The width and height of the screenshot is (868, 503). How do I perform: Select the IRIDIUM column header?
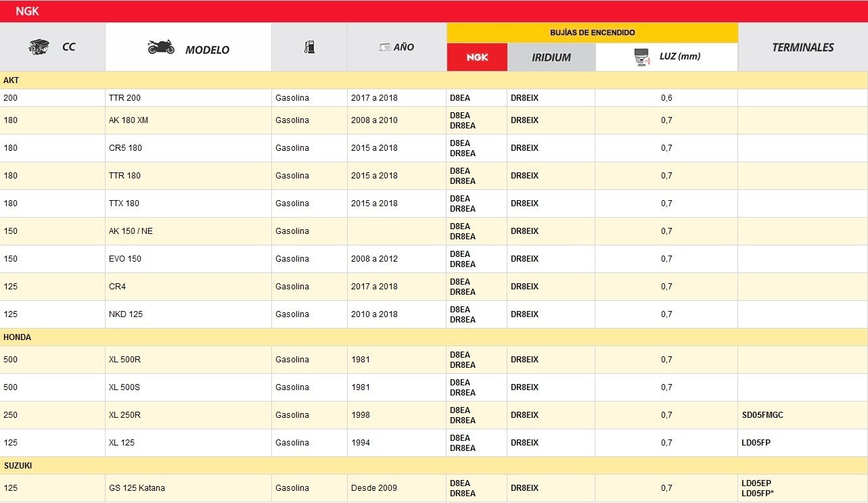551,57
